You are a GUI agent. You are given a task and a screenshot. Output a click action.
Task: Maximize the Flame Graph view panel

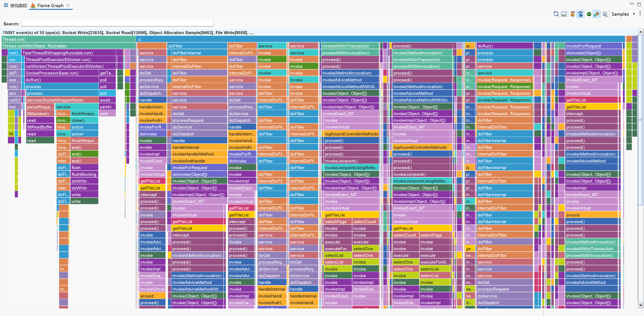coord(639,4)
